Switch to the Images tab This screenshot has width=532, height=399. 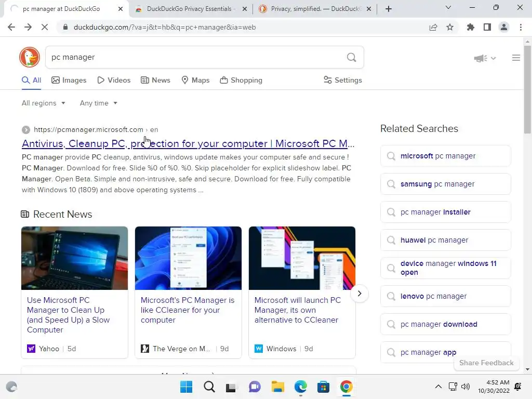(69, 81)
